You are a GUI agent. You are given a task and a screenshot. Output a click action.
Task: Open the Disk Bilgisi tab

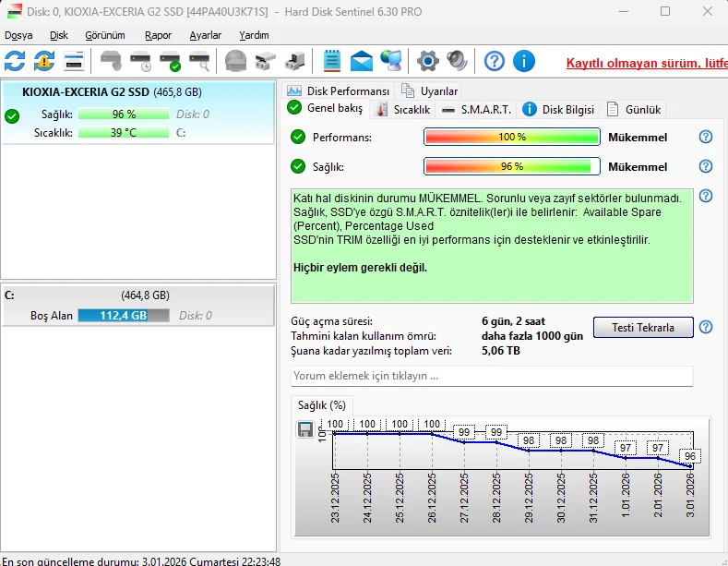558,110
